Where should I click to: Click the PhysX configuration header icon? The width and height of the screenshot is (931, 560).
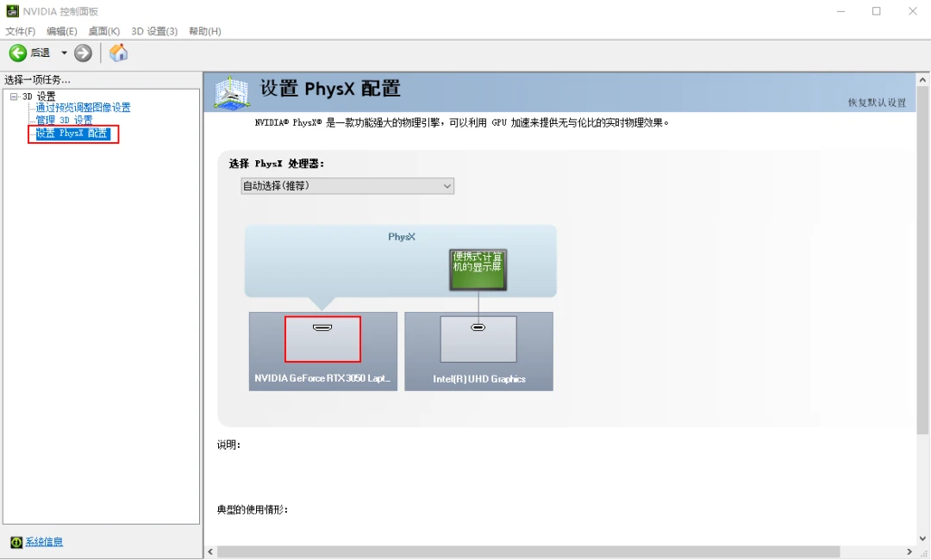point(232,93)
